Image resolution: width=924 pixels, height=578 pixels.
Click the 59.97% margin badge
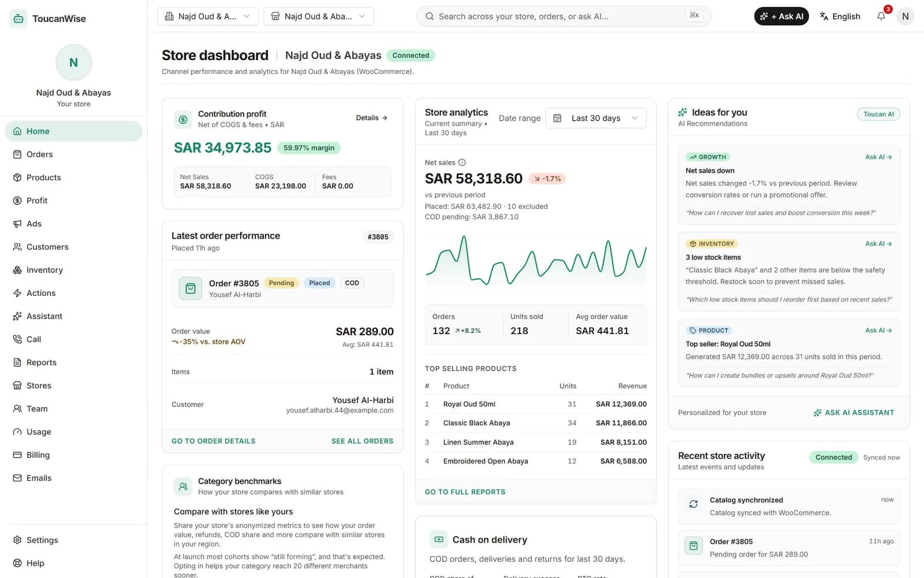coord(309,148)
